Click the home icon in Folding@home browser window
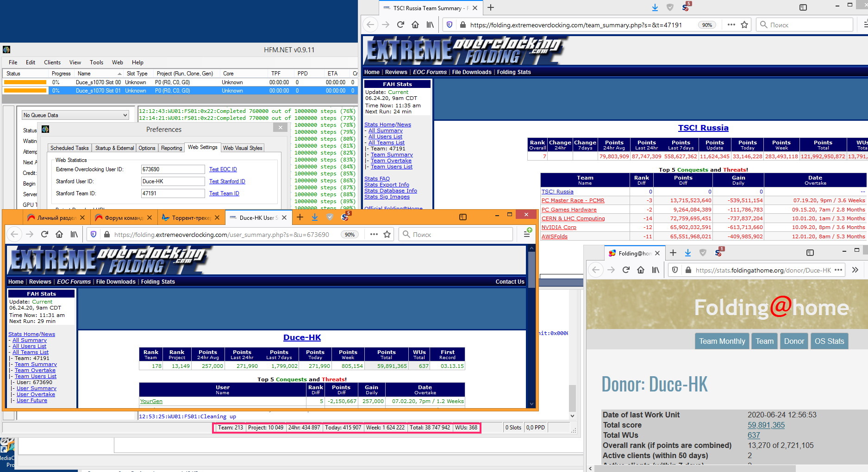Screen dimensions: 868x472 coord(641,270)
